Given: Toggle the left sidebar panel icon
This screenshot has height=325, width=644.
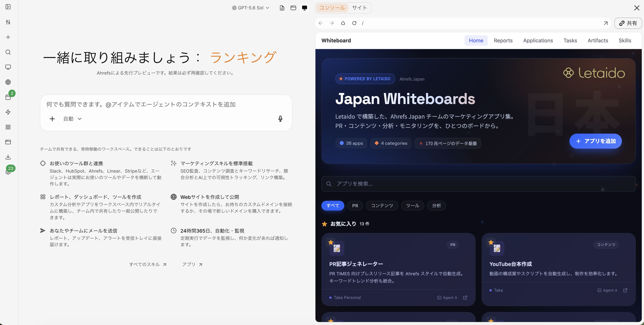Looking at the screenshot, I should (x=8, y=7).
